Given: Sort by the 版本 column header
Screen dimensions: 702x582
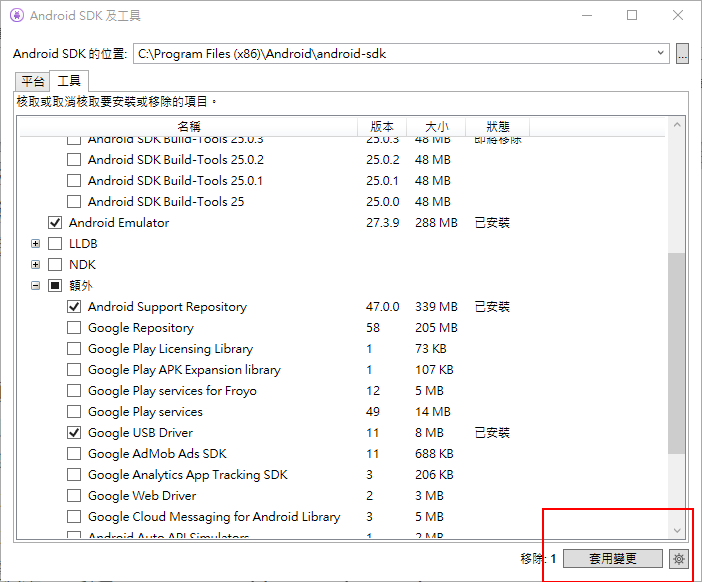Looking at the screenshot, I should point(382,127).
